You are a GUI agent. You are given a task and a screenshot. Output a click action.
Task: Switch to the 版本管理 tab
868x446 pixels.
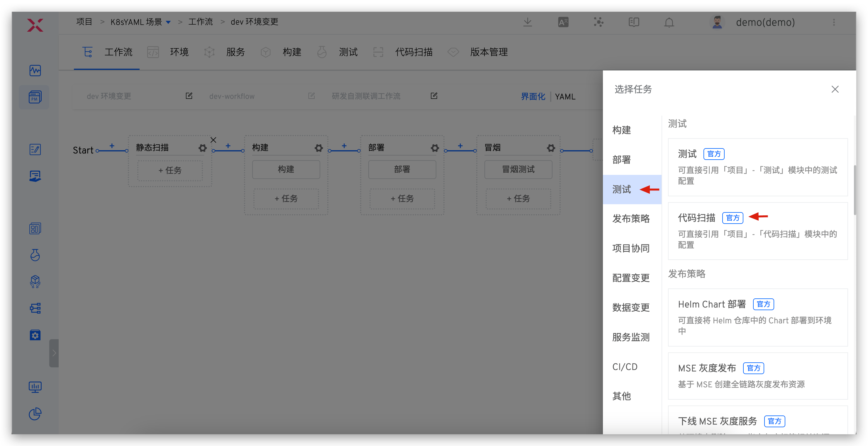click(x=489, y=52)
